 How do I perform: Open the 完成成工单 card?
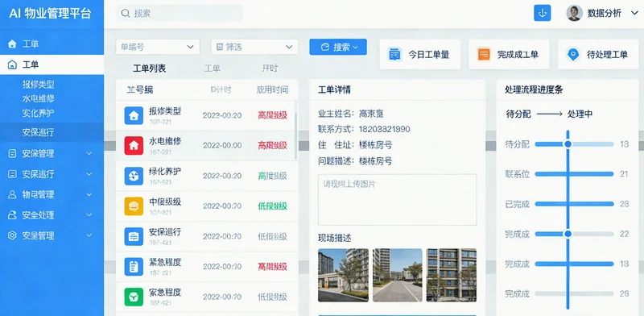(509, 54)
